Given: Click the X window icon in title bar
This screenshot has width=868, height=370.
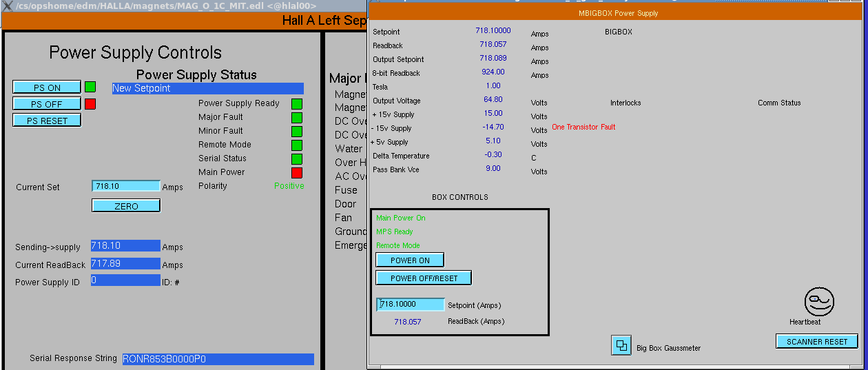Looking at the screenshot, I should coord(8,6).
